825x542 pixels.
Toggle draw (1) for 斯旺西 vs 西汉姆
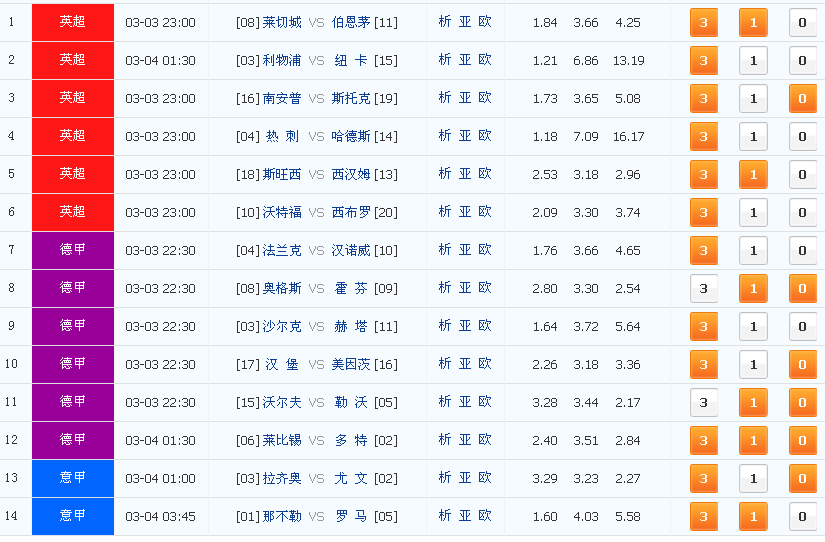(753, 174)
